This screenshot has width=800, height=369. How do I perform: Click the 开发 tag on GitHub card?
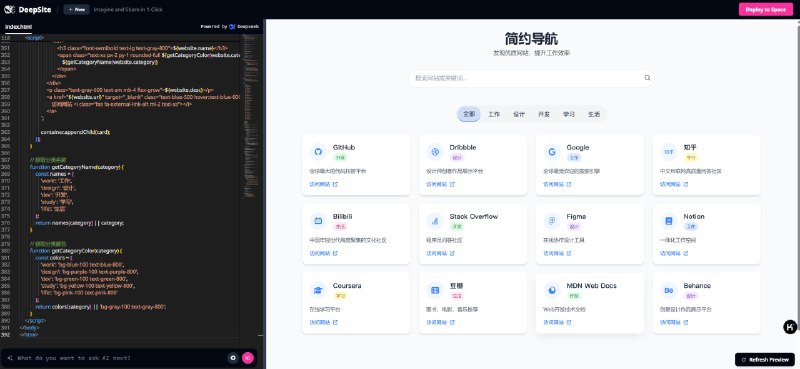[x=340, y=158]
